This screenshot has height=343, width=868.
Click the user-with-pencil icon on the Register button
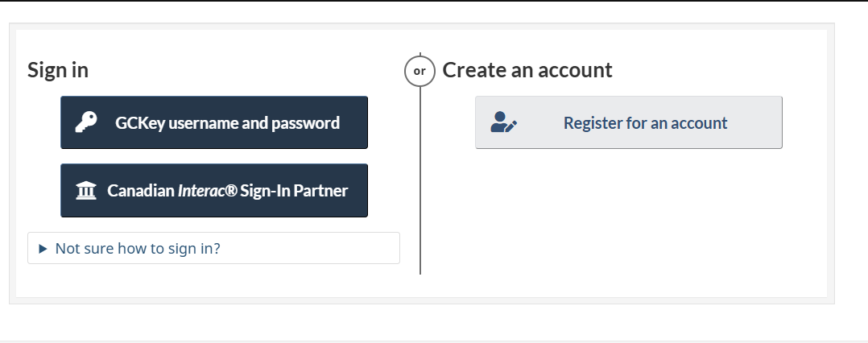point(504,122)
